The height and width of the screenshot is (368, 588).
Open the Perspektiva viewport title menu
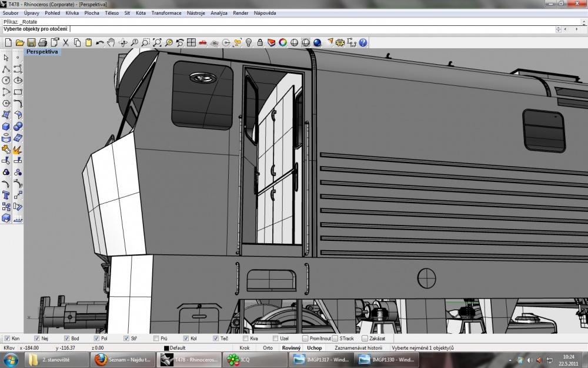tap(42, 52)
